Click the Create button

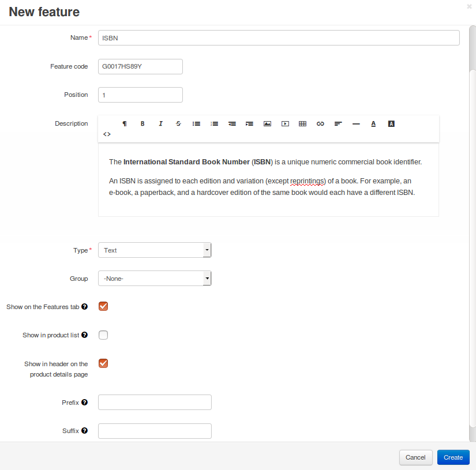pos(453,457)
